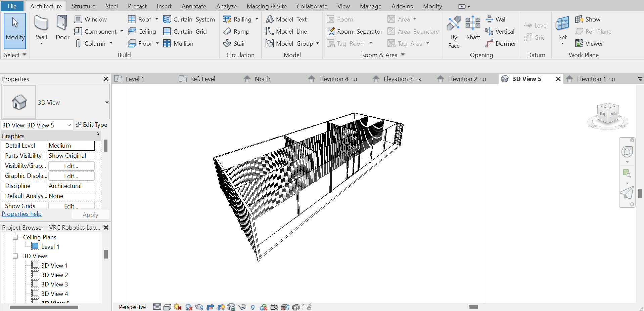Open the Annotate ribbon tab
The image size is (644, 311).
pyautogui.click(x=194, y=6)
